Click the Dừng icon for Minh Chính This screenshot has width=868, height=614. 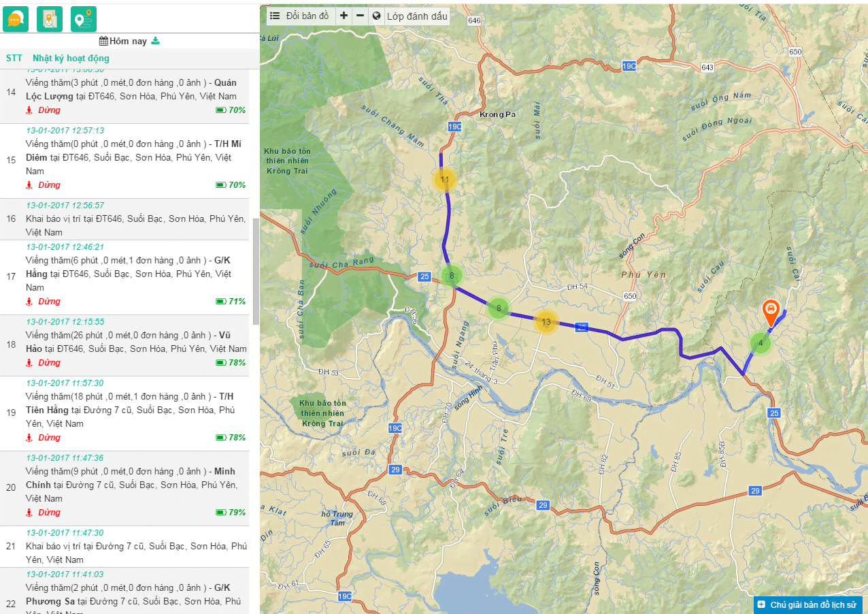[x=29, y=512]
